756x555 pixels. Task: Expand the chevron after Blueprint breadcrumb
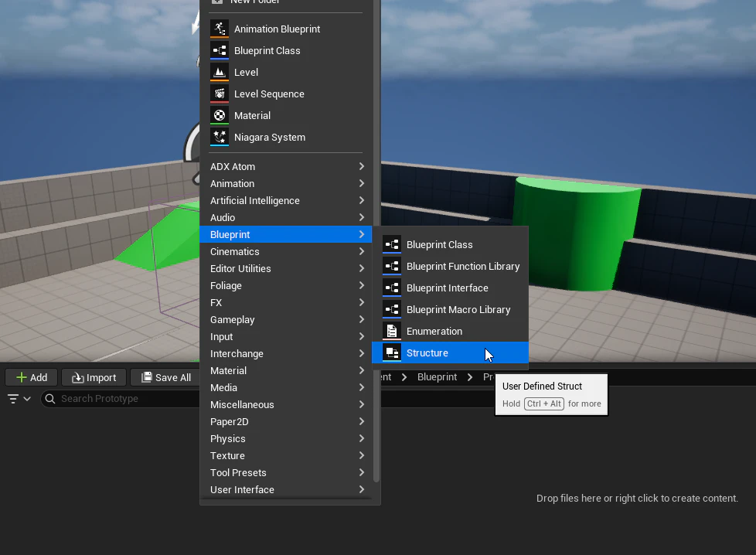[470, 377]
